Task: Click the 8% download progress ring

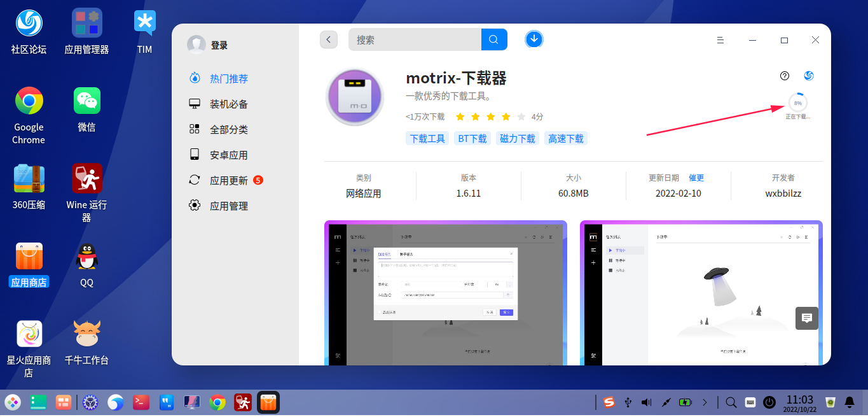Action: tap(797, 102)
